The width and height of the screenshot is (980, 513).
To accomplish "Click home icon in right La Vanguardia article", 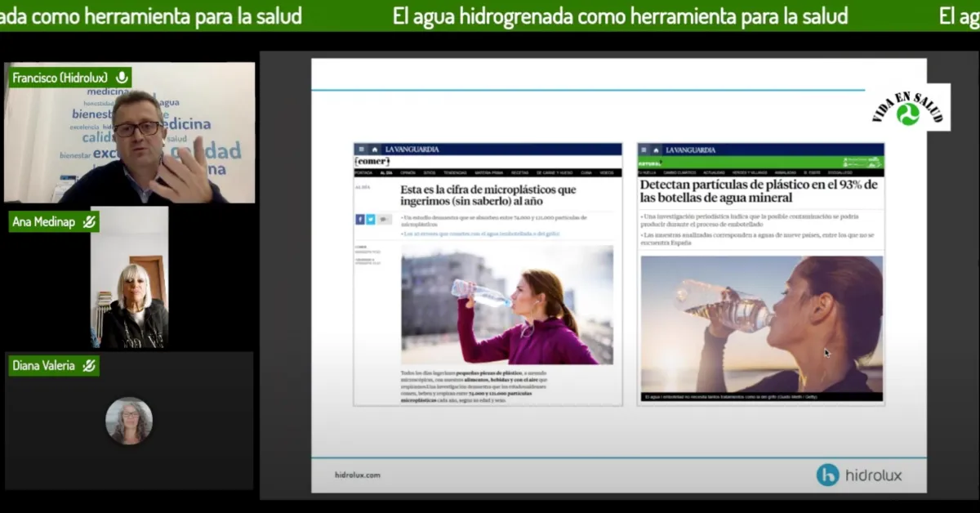I will pos(657,149).
